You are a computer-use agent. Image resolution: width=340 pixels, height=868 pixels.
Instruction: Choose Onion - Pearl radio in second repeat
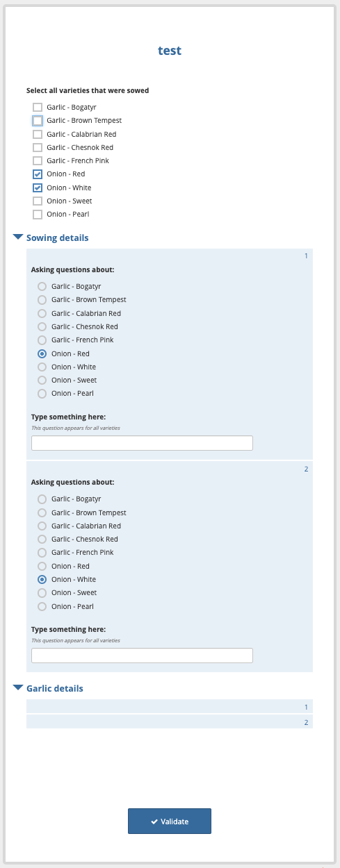(42, 606)
